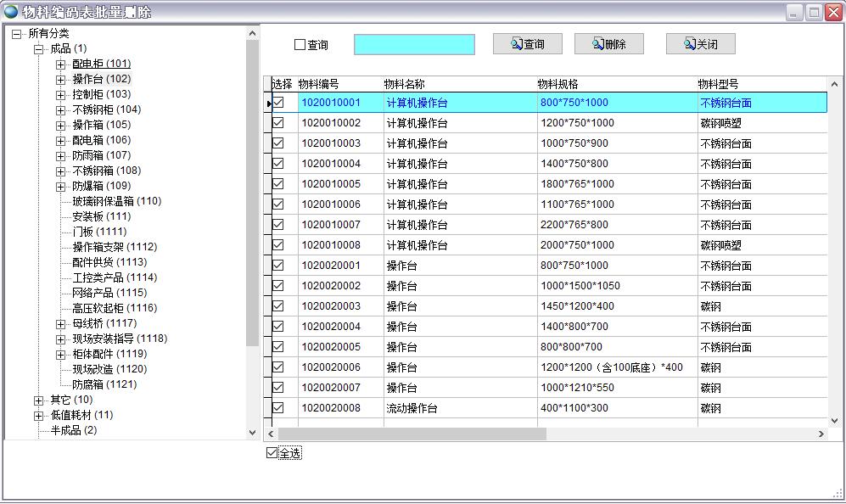Click the application icon in the title bar
The image size is (846, 504).
tap(10, 10)
